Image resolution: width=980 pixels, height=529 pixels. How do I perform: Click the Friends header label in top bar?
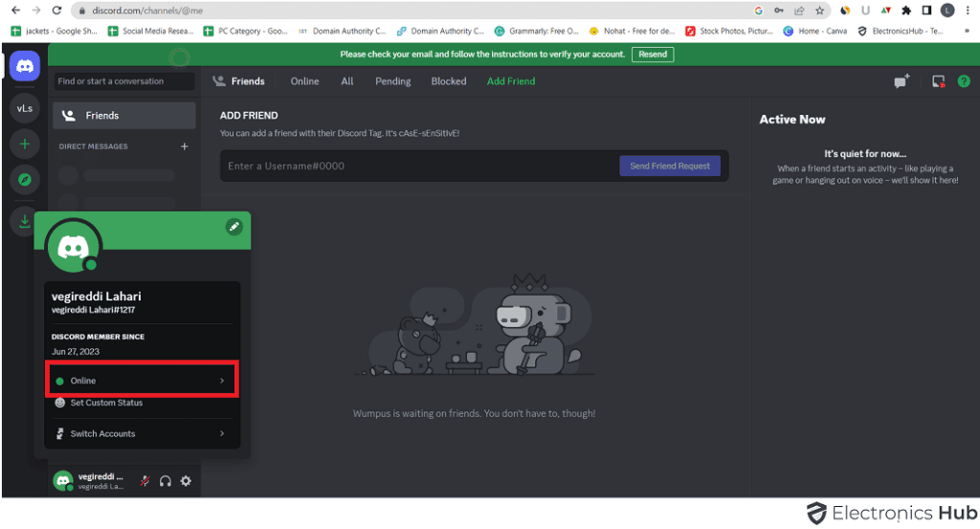(x=248, y=81)
